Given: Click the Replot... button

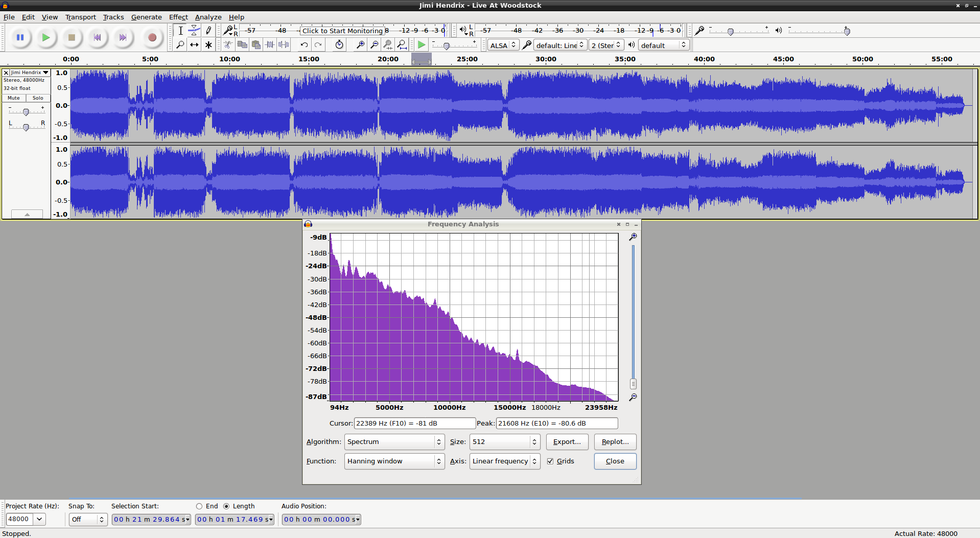Looking at the screenshot, I should point(615,442).
